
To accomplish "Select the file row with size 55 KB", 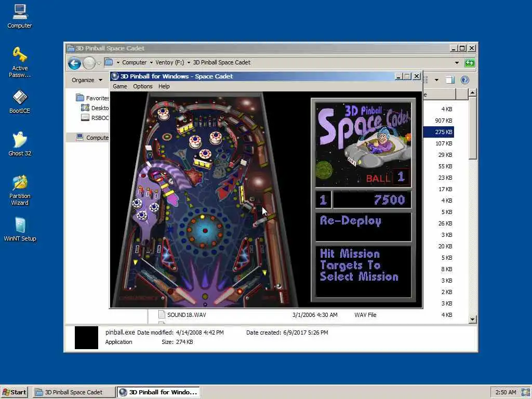I will point(438,166).
